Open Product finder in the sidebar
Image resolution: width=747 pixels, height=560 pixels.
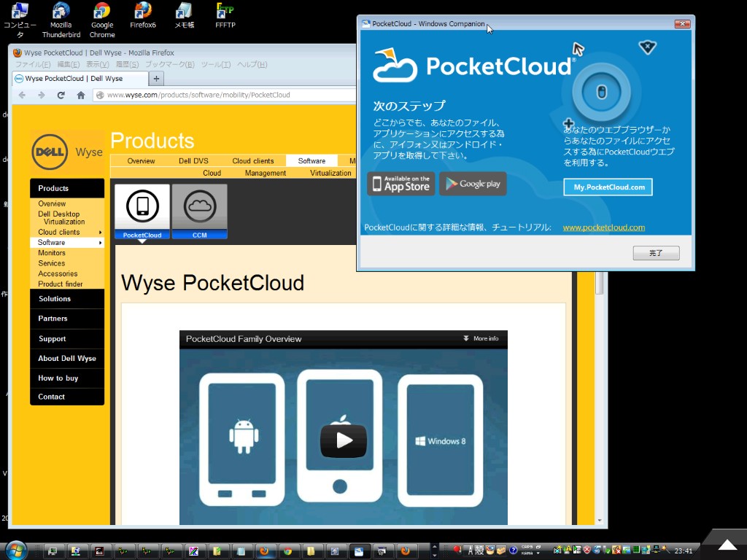point(61,284)
